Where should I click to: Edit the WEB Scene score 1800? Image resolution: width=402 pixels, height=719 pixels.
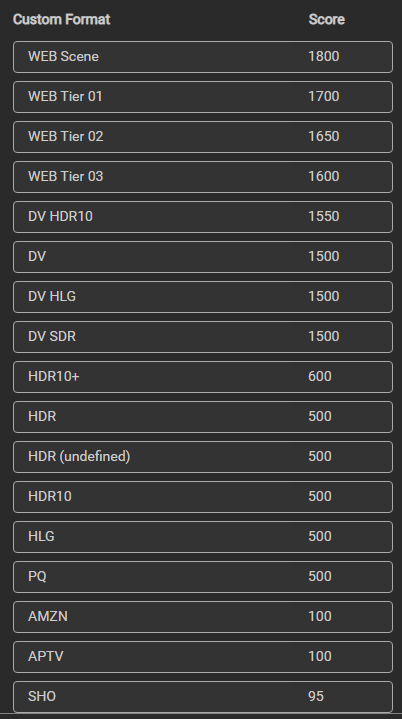coord(324,56)
